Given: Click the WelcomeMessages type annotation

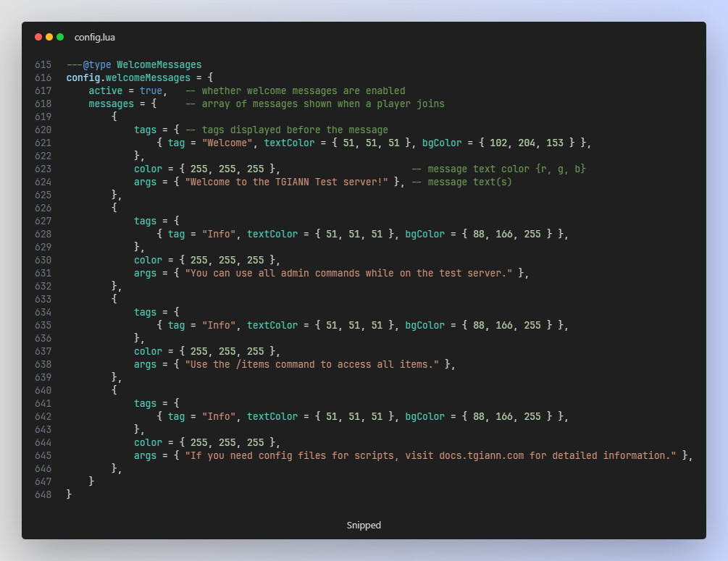Looking at the screenshot, I should point(159,64).
